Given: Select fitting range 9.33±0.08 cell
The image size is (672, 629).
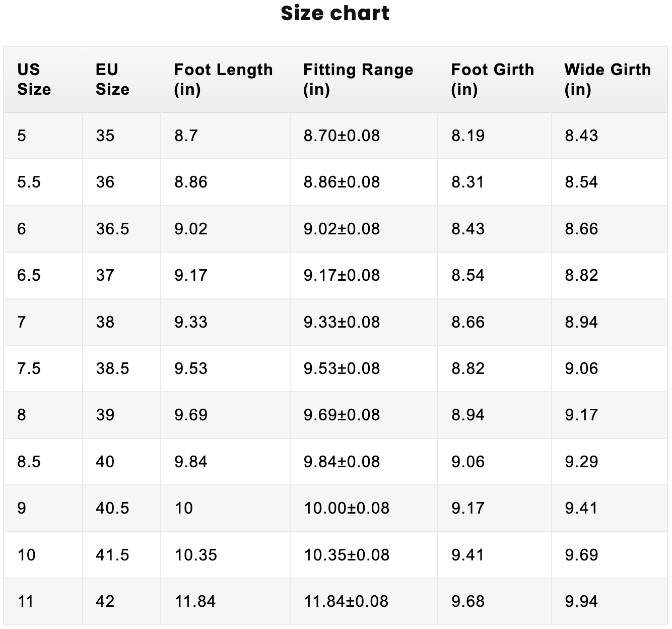Looking at the screenshot, I should [342, 322].
